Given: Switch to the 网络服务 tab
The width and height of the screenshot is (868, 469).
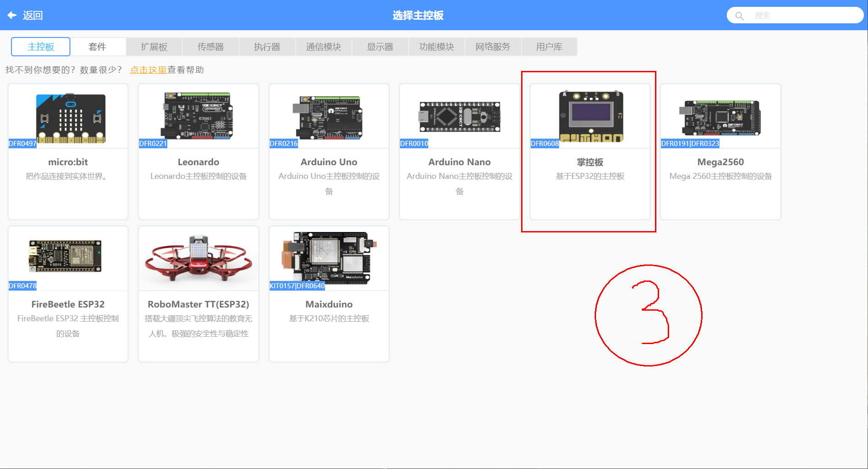Looking at the screenshot, I should tap(493, 47).
